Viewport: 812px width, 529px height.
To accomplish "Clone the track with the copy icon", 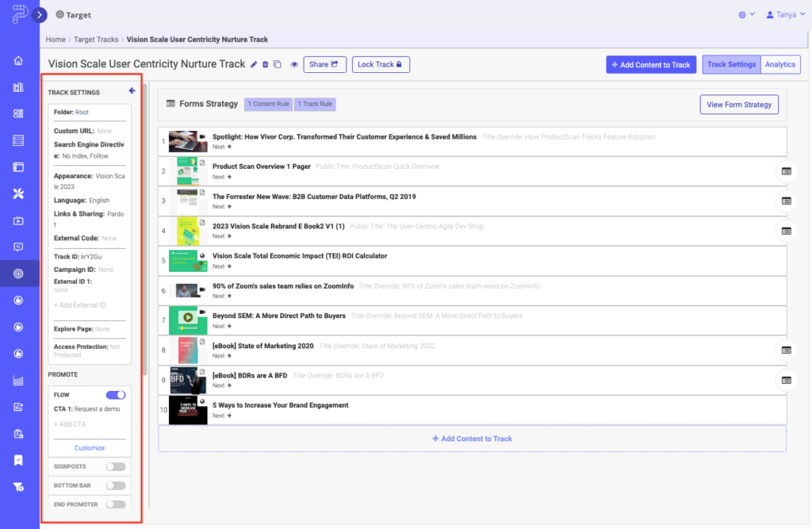I will pyautogui.click(x=278, y=64).
